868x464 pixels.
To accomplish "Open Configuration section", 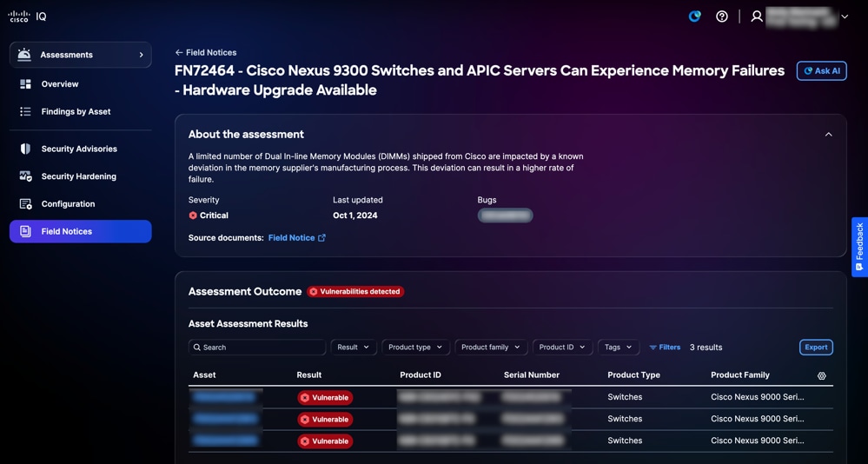I will click(x=68, y=204).
